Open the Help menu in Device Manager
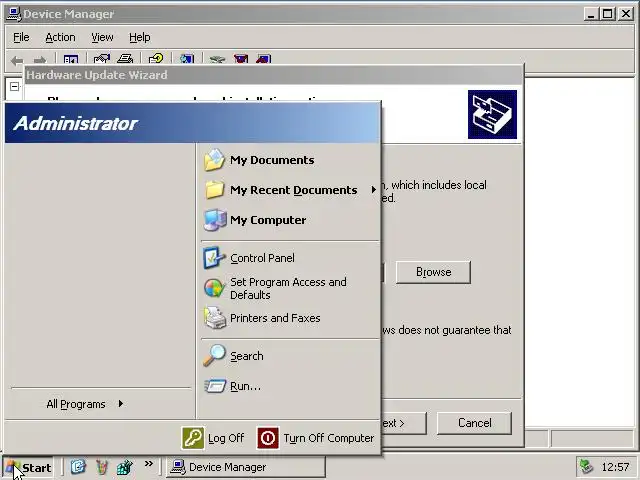 coord(140,37)
